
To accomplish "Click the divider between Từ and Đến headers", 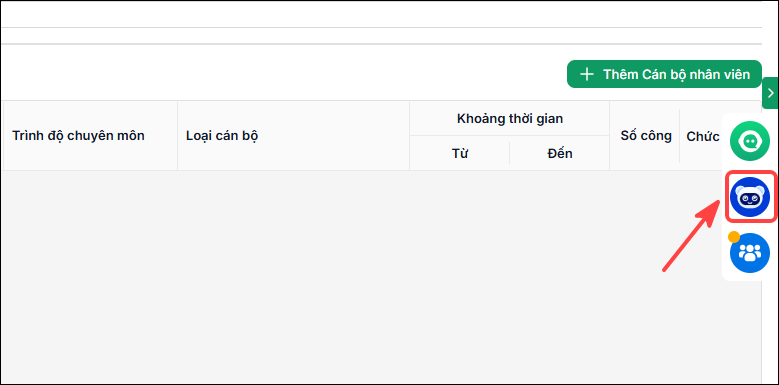I will tap(510, 153).
